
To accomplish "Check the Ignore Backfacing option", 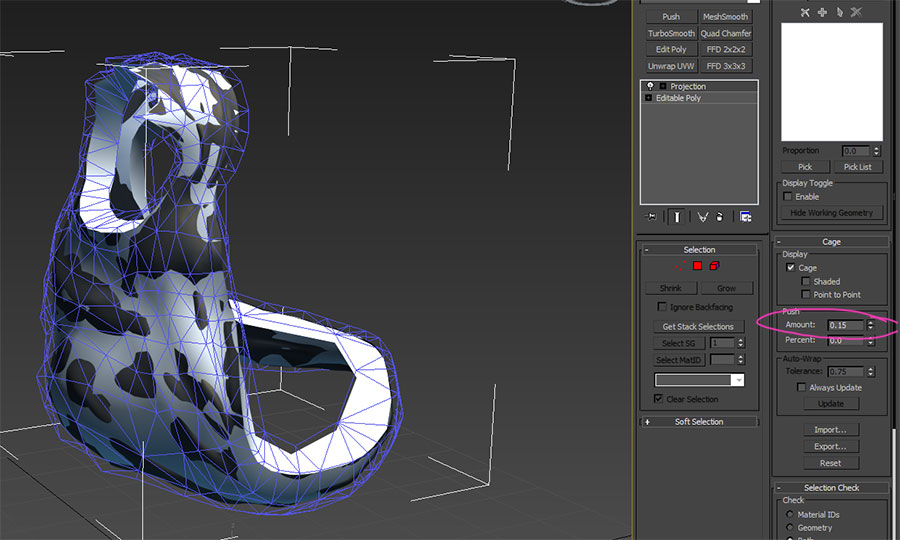I will pyautogui.click(x=662, y=307).
